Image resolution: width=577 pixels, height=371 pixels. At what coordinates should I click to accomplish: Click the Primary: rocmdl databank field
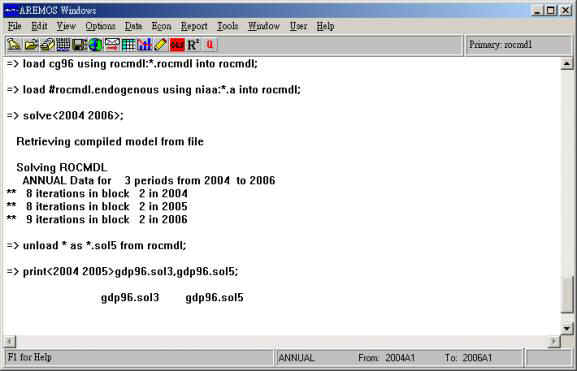point(519,45)
